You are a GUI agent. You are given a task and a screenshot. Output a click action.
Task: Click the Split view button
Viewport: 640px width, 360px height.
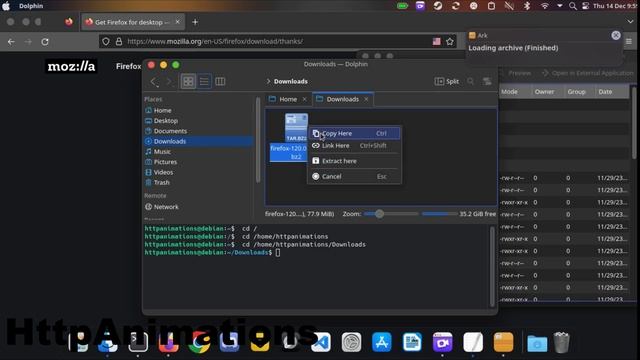[447, 81]
